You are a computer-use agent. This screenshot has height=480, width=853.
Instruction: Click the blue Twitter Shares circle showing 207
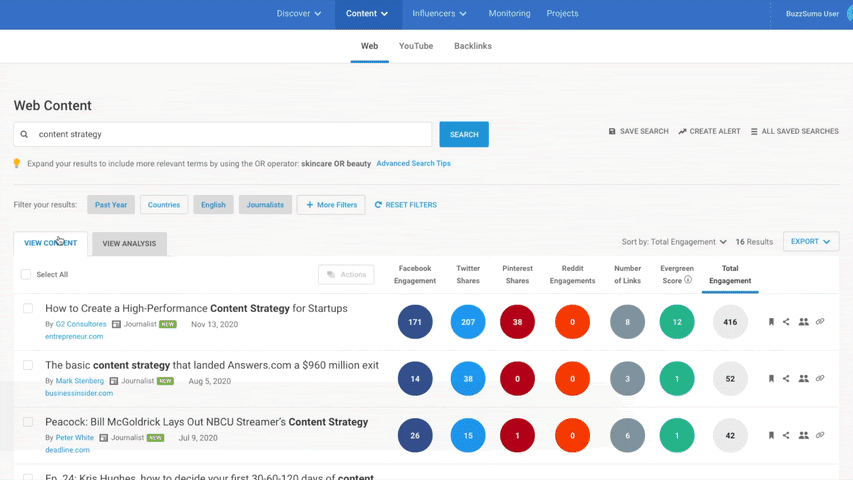point(468,322)
